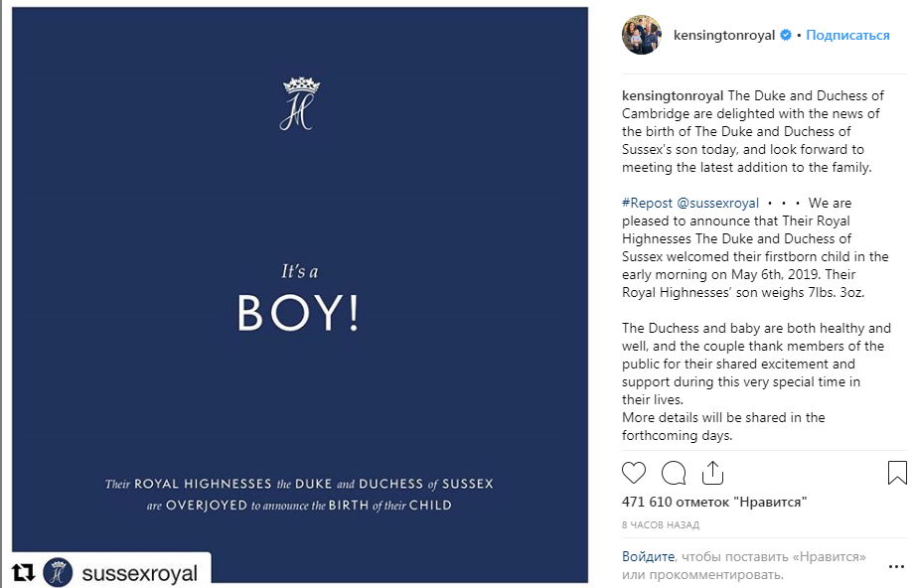This screenshot has height=588, width=915.
Task: Save the post with the bookmark icon
Action: coord(896,472)
